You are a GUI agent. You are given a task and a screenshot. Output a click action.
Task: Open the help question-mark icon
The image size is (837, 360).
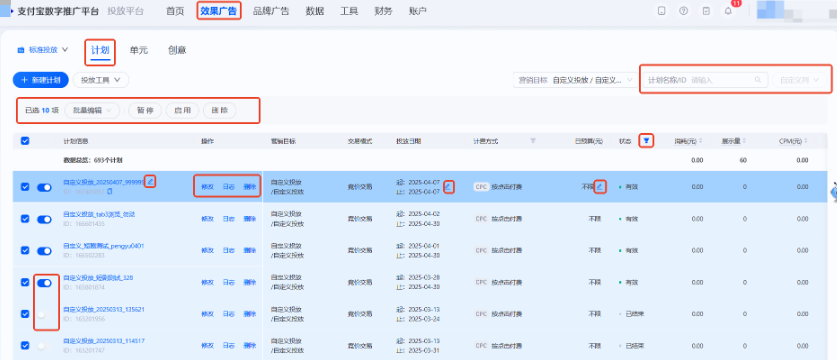[x=684, y=11]
